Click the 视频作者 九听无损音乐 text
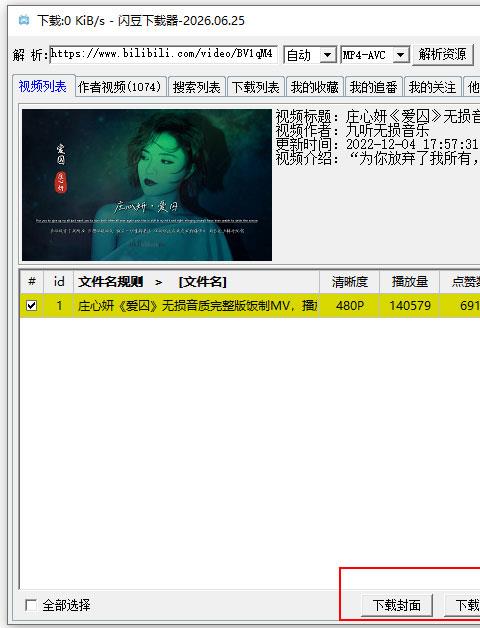This screenshot has width=480, height=628. pyautogui.click(x=352, y=130)
